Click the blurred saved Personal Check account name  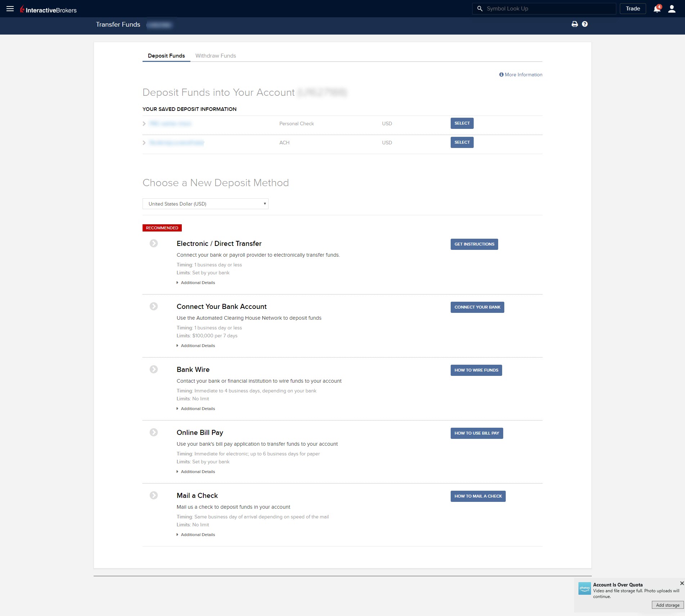click(170, 123)
